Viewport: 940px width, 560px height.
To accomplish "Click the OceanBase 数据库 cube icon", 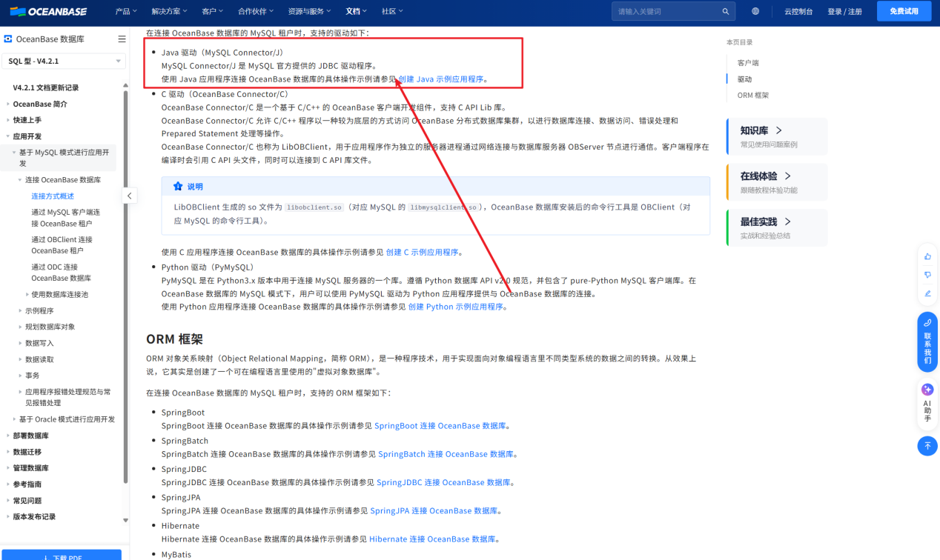I will [8, 39].
